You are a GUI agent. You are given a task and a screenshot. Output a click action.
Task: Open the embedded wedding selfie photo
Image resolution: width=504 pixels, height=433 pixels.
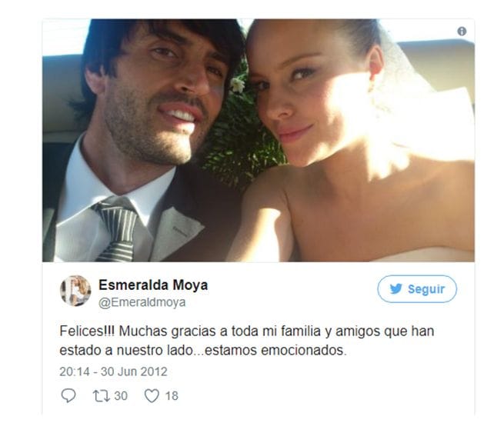click(x=258, y=141)
